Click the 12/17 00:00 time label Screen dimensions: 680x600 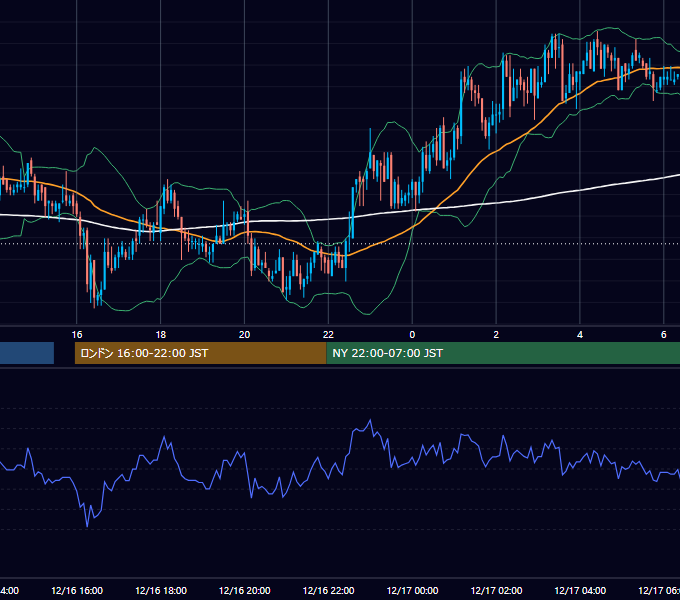[x=412, y=590]
